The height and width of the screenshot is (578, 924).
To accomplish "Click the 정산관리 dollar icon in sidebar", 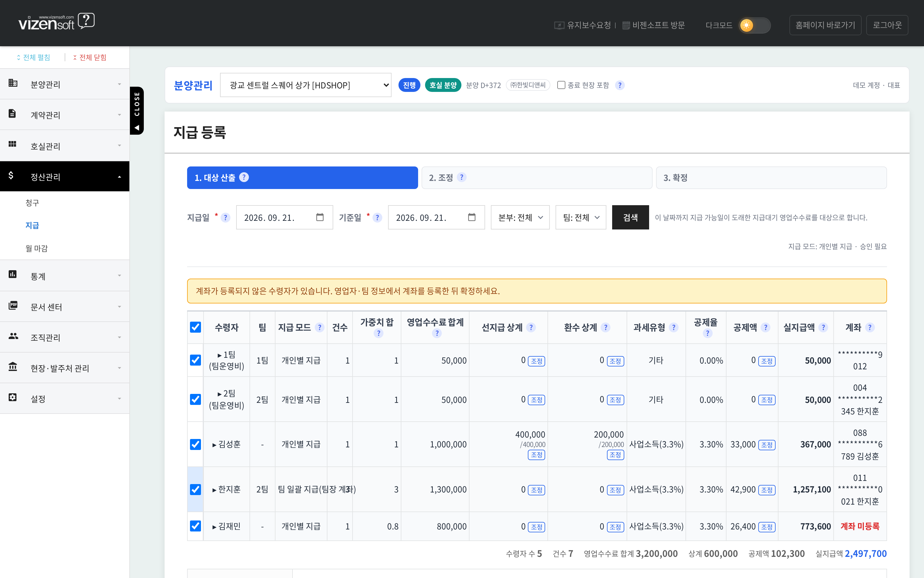I will (x=11, y=175).
